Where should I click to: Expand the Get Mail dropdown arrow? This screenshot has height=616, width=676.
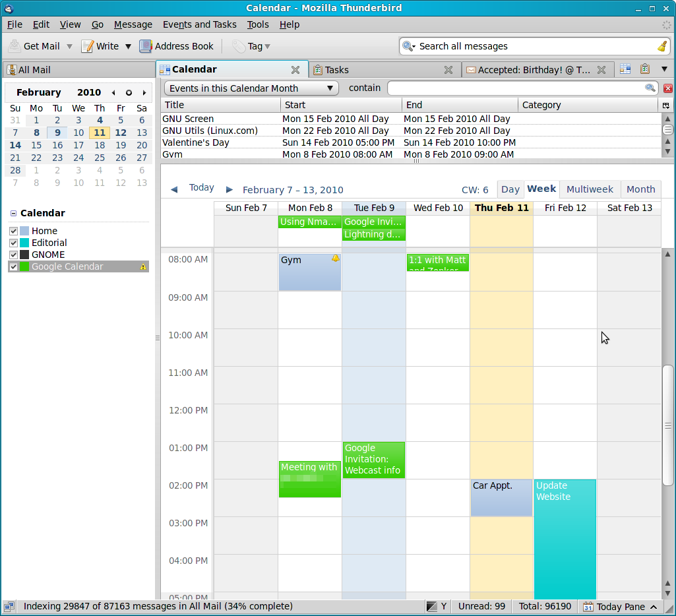coord(69,47)
